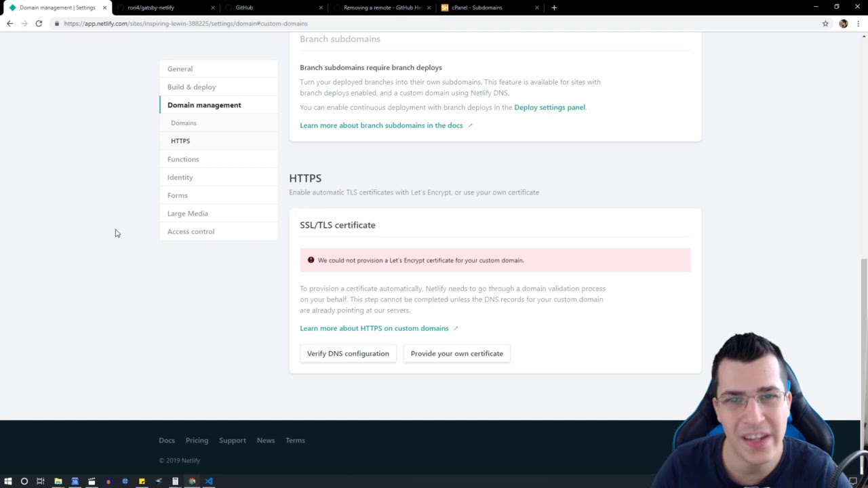This screenshot has height=488, width=868.
Task: Click the browser back arrow
Action: coord(9,23)
